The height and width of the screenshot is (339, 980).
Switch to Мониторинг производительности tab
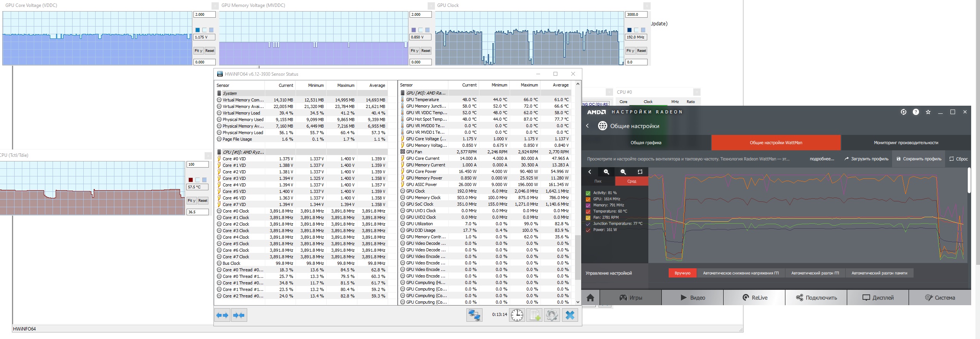[906, 143]
